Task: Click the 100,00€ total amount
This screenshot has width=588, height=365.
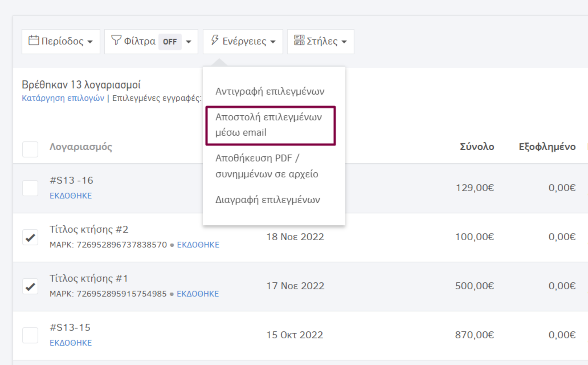Action: pos(475,237)
